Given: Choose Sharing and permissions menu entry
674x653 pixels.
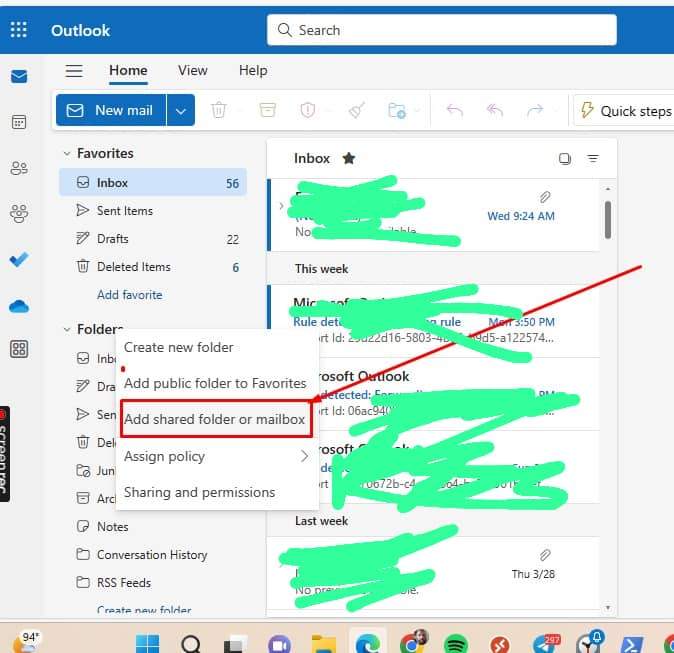Looking at the screenshot, I should click(x=217, y=492).
